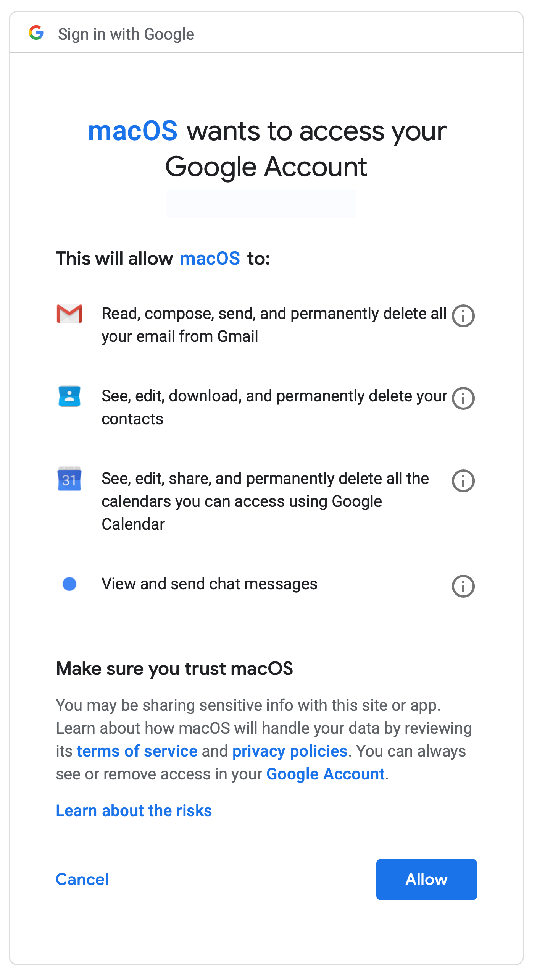Screen dimensions: 545x980
Task: Open the privacy policies link
Action: point(290,751)
